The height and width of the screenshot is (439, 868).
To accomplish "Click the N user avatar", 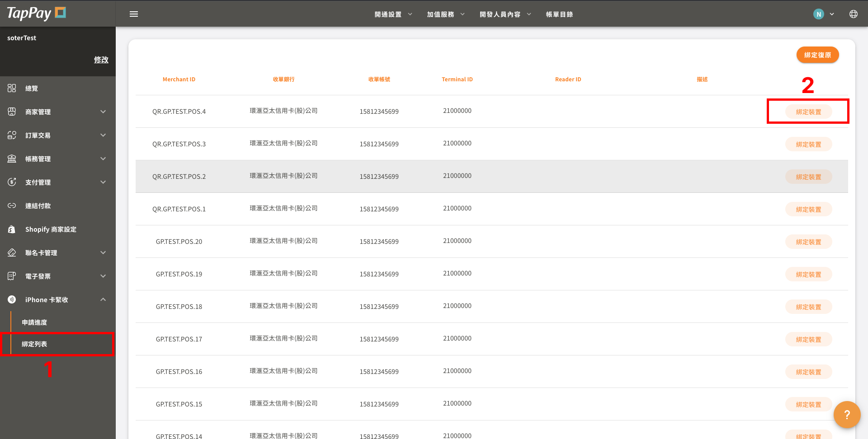I will click(x=818, y=14).
